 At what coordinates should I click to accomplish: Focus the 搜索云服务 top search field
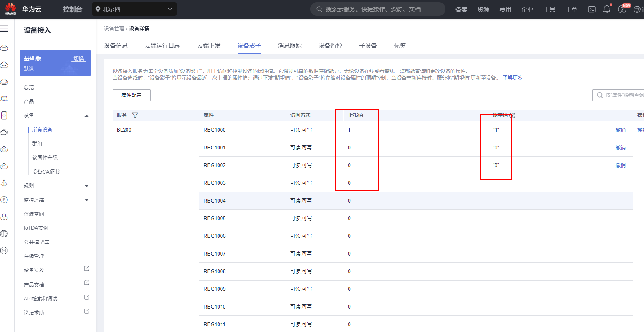[x=378, y=9]
